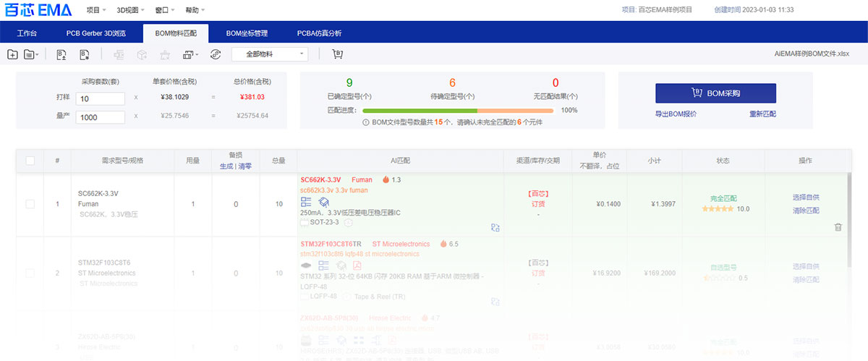Click the 导出BOM报价 link
This screenshot has width=868, height=361.
pos(676,114)
